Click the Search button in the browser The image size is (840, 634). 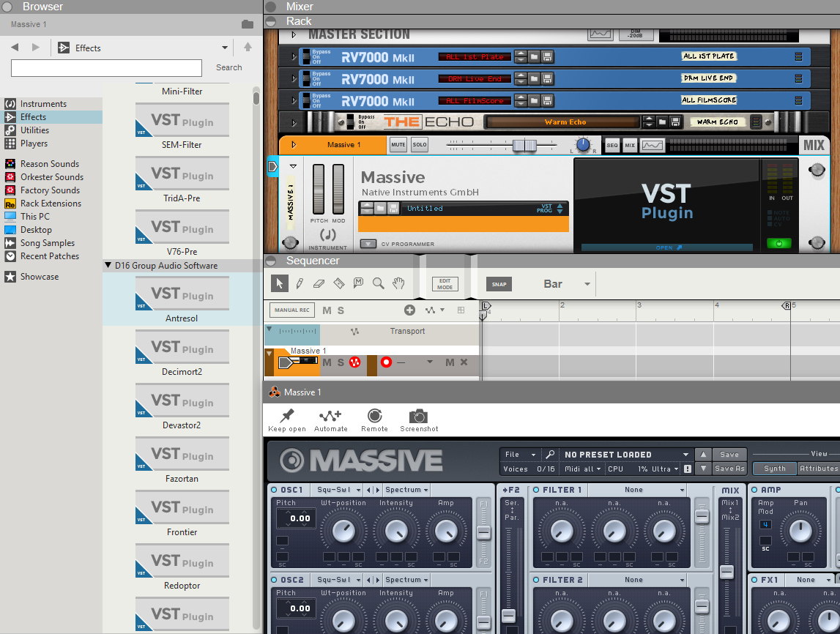[228, 67]
